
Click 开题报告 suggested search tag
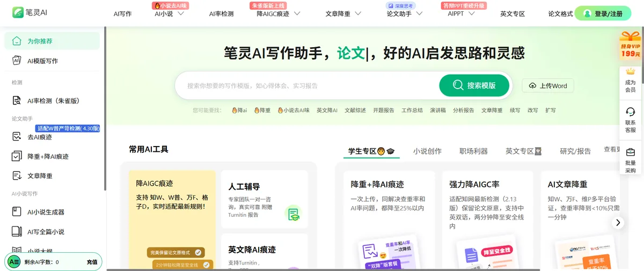point(384,110)
